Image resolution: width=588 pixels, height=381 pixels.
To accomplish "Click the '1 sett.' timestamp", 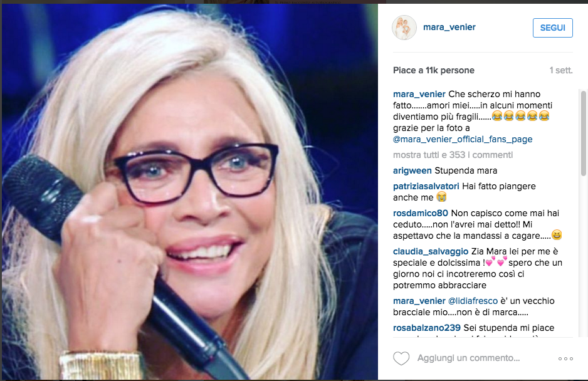I will pos(561,71).
